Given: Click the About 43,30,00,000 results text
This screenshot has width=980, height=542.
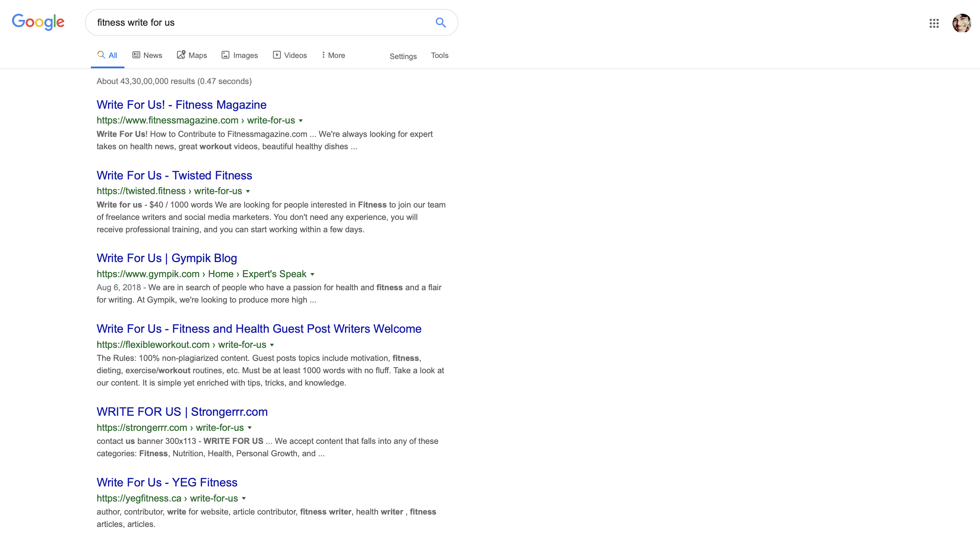Looking at the screenshot, I should (x=174, y=81).
